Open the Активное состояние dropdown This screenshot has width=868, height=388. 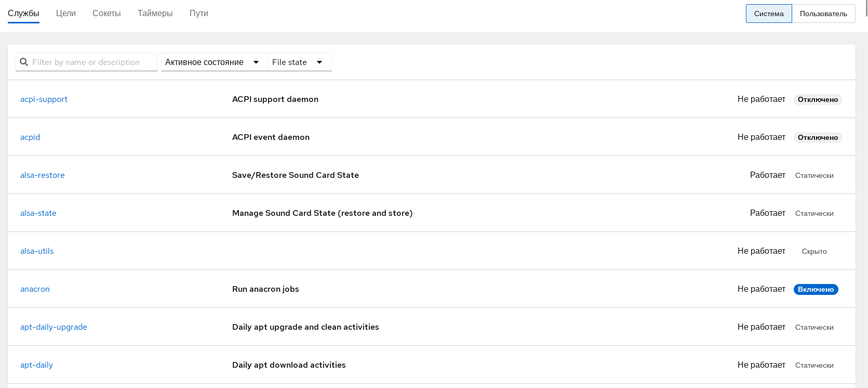[x=212, y=62]
